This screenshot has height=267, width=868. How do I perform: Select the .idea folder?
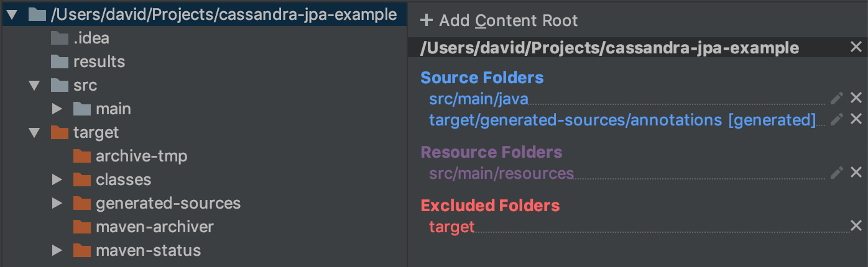(x=91, y=38)
